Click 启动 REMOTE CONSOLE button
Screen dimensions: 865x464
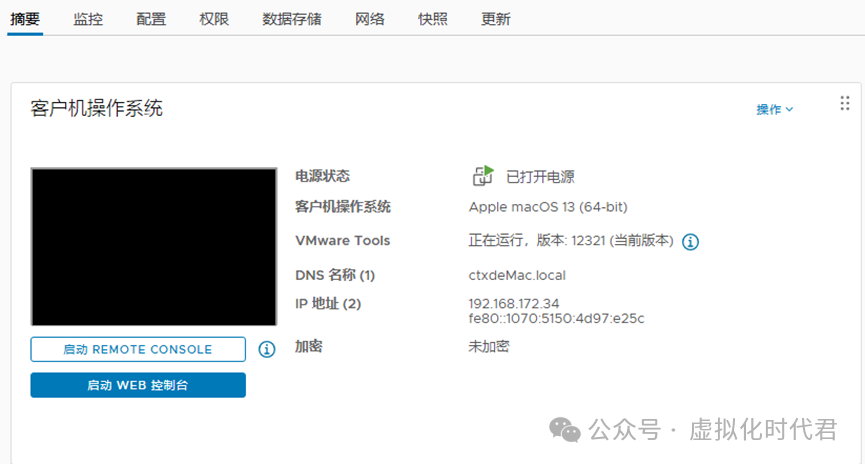coord(138,349)
